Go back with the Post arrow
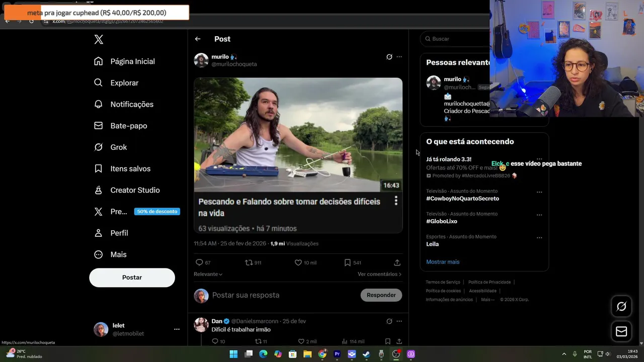The image size is (644, 362). (198, 39)
